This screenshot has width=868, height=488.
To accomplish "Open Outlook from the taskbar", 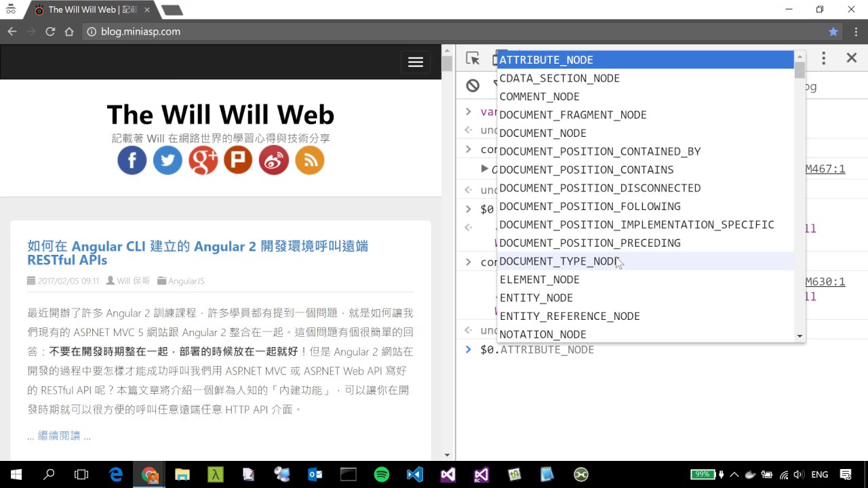I will (315, 474).
